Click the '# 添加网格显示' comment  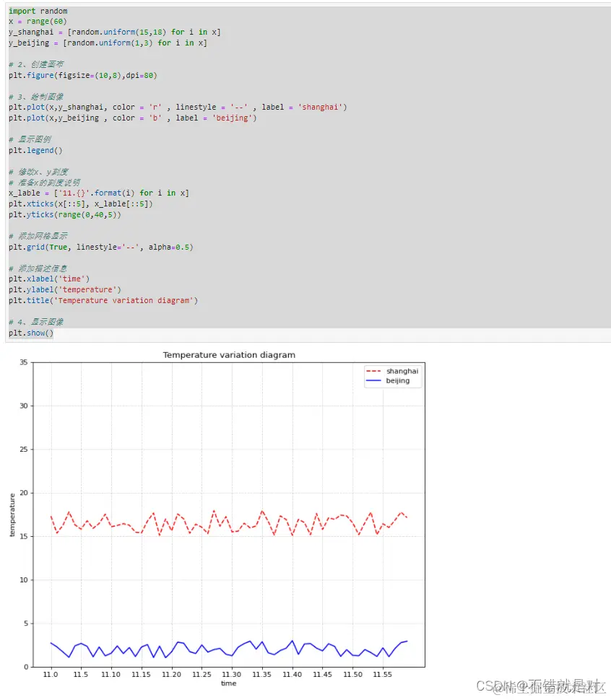[38, 236]
